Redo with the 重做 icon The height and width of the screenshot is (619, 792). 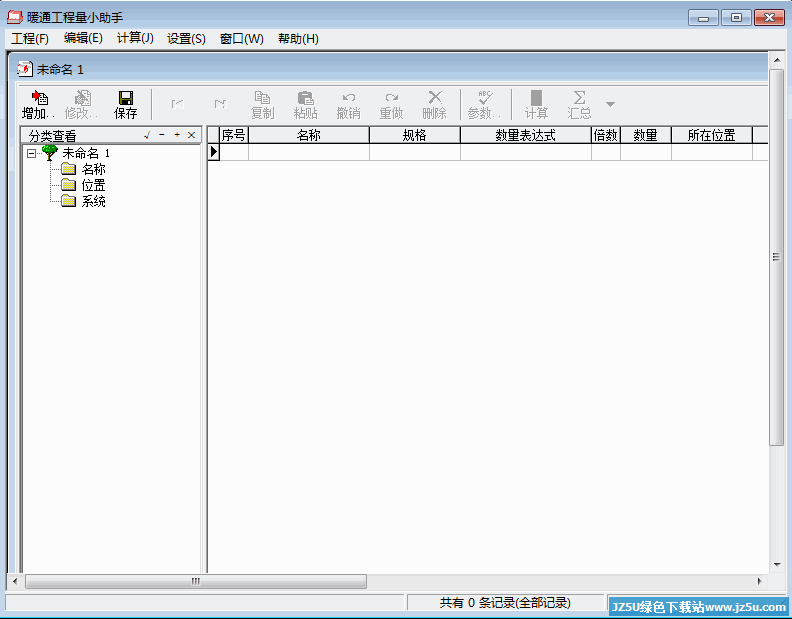coord(391,105)
